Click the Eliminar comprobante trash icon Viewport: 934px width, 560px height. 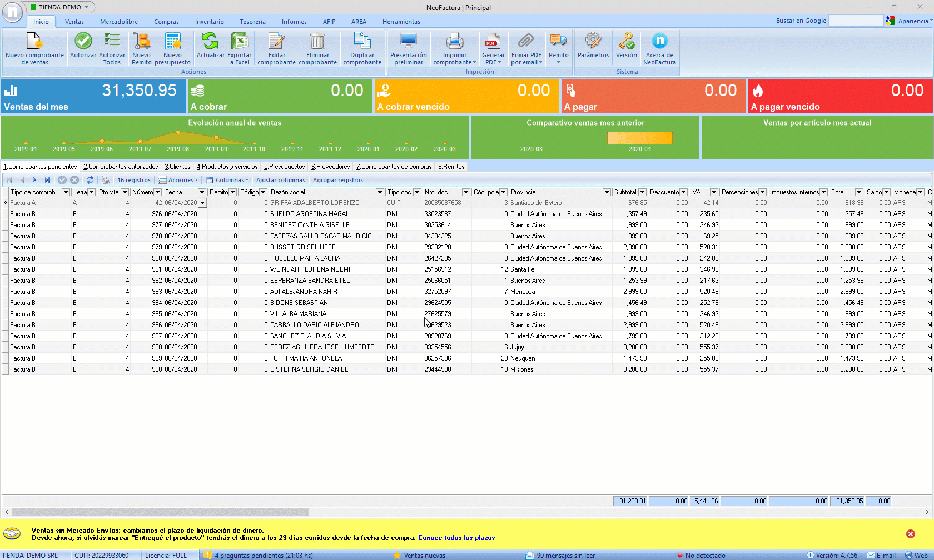pos(317,42)
